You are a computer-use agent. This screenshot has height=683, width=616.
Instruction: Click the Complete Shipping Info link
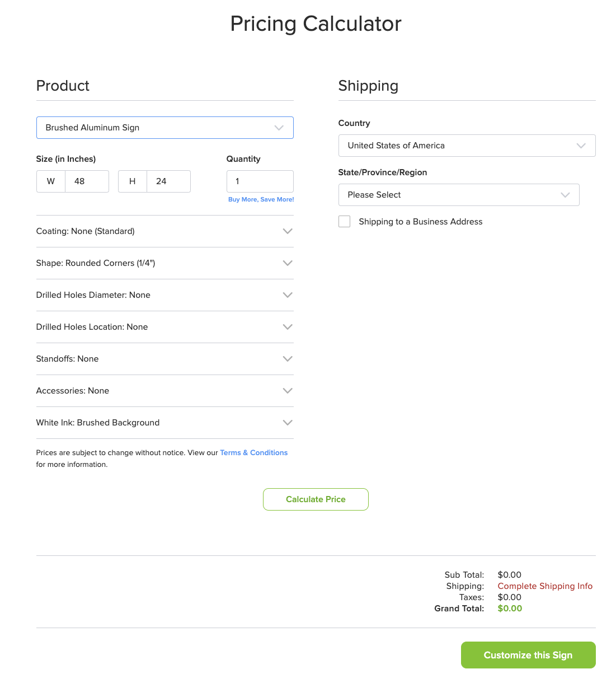[x=545, y=586]
